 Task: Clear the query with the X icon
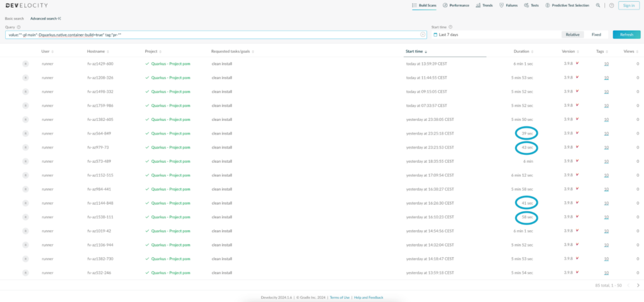pyautogui.click(x=423, y=35)
